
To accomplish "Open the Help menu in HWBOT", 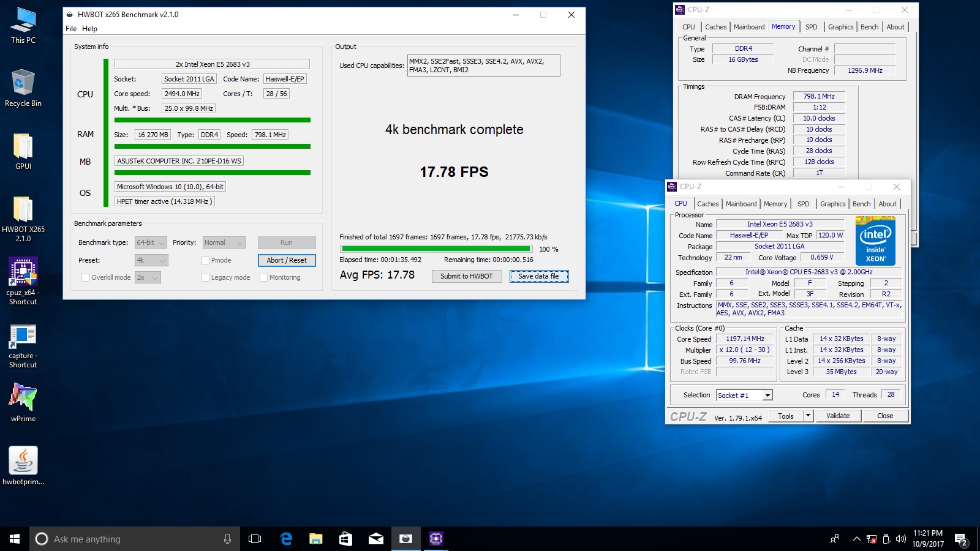I will pyautogui.click(x=89, y=29).
